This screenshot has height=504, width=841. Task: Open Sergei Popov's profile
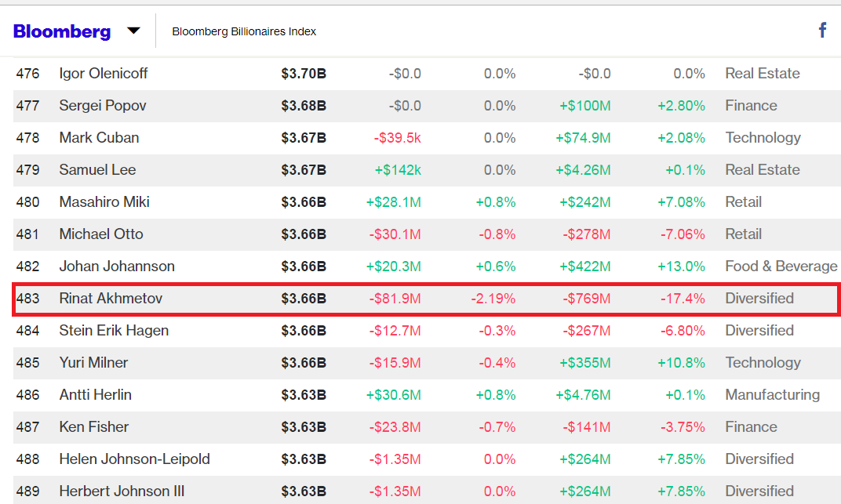(x=103, y=106)
